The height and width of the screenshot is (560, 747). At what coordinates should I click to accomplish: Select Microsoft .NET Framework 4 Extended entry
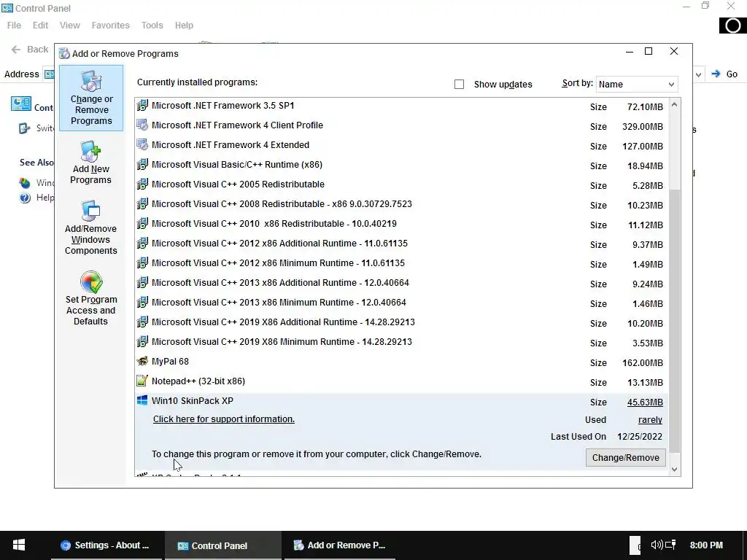tap(401, 145)
